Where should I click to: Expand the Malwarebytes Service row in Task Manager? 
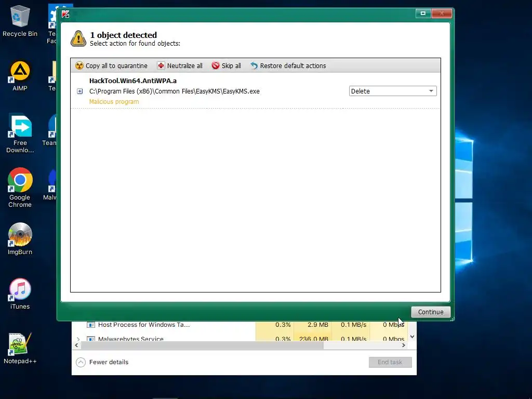(x=78, y=339)
